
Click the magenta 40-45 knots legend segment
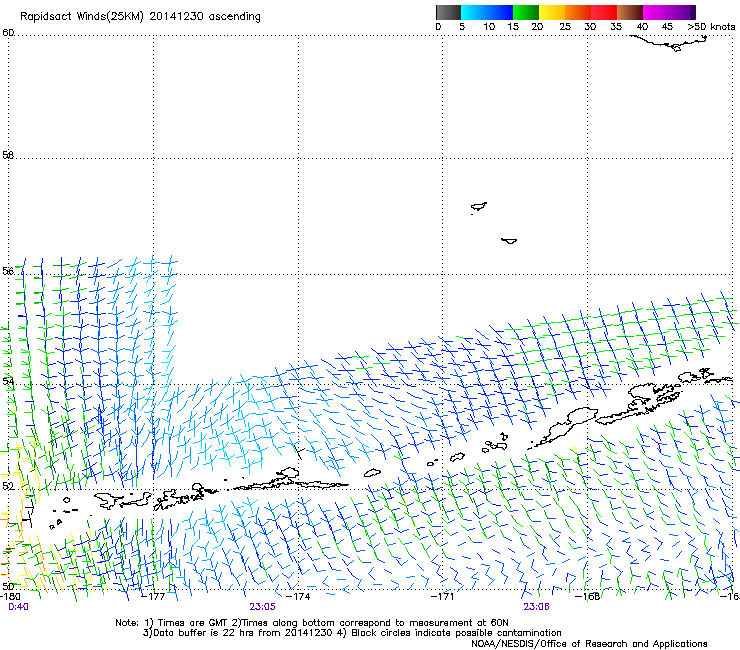pos(656,12)
